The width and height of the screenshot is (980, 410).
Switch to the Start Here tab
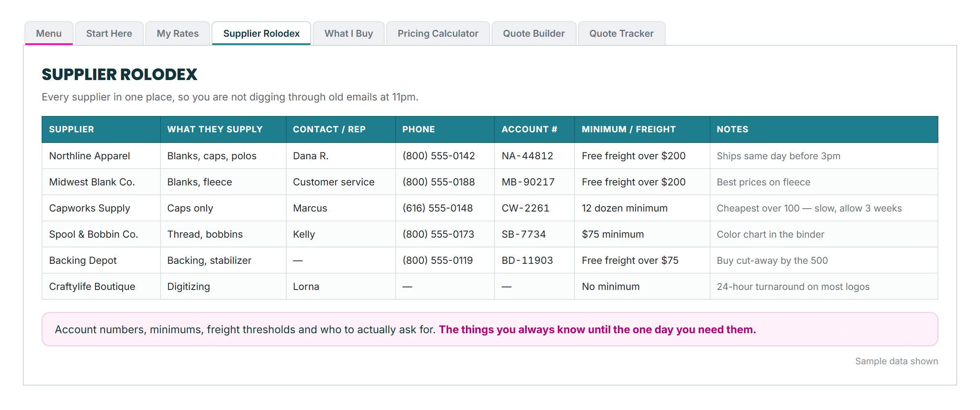109,33
